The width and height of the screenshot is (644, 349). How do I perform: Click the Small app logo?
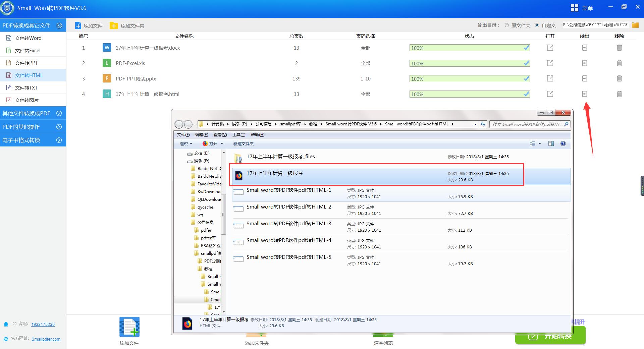pyautogui.click(x=7, y=8)
